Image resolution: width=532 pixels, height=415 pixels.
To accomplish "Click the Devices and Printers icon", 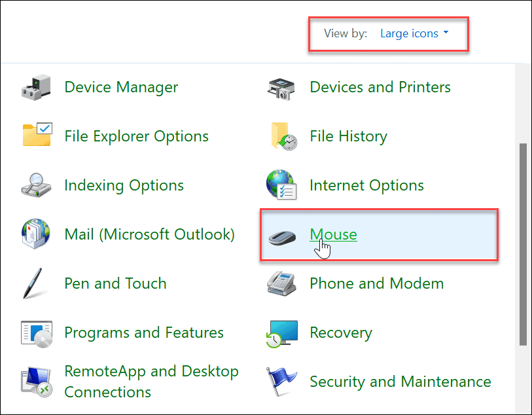I will point(281,86).
